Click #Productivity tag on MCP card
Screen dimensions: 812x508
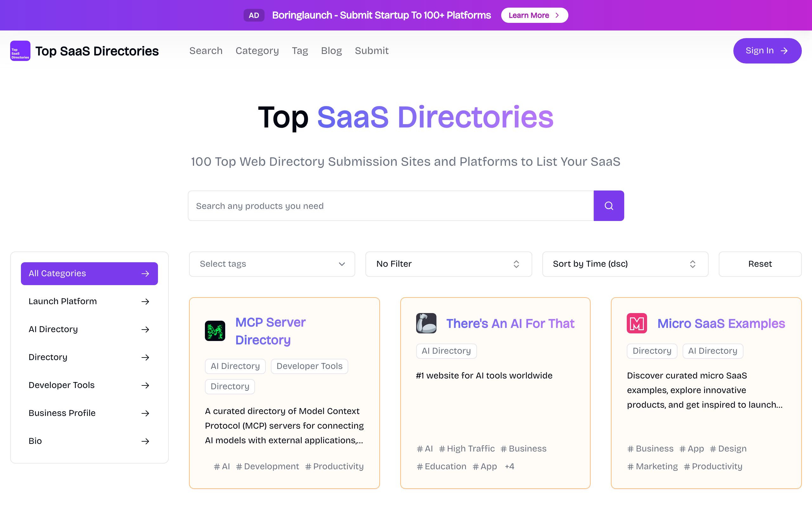(x=334, y=466)
